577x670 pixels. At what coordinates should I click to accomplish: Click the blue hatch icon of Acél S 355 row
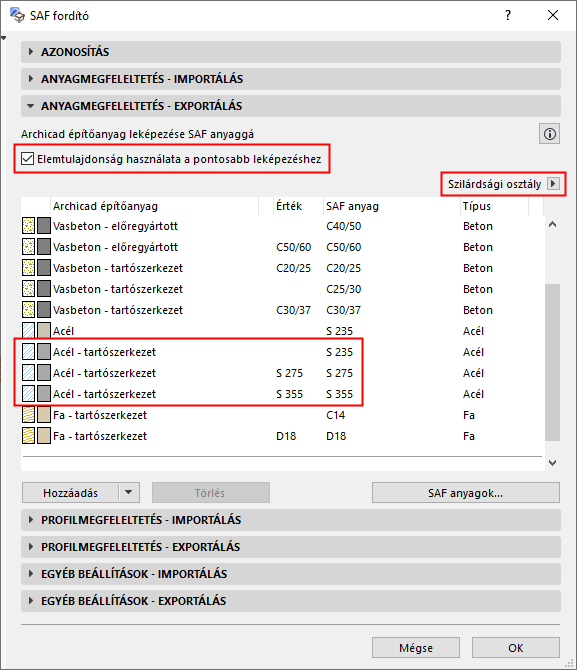(x=29, y=394)
